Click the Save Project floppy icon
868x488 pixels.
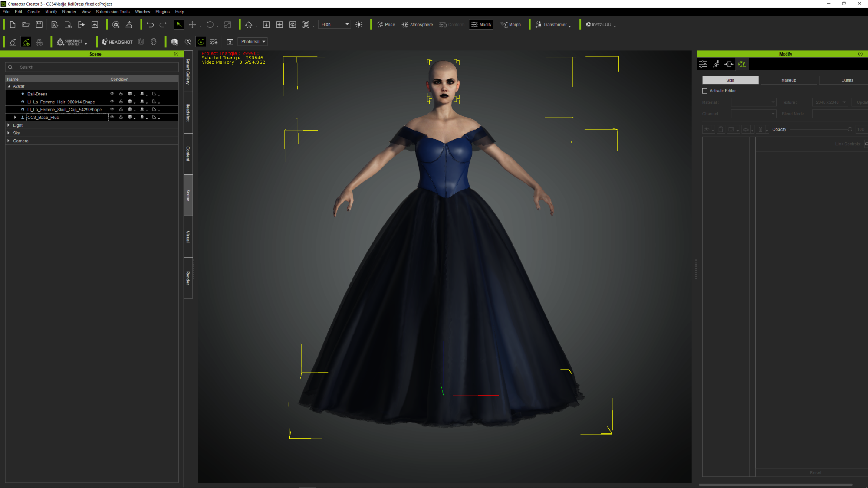[x=39, y=25]
